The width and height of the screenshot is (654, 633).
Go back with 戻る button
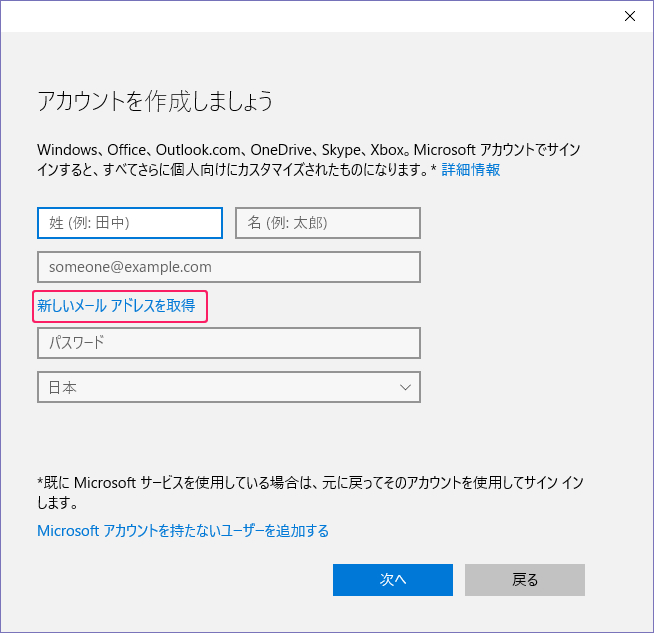(x=525, y=580)
